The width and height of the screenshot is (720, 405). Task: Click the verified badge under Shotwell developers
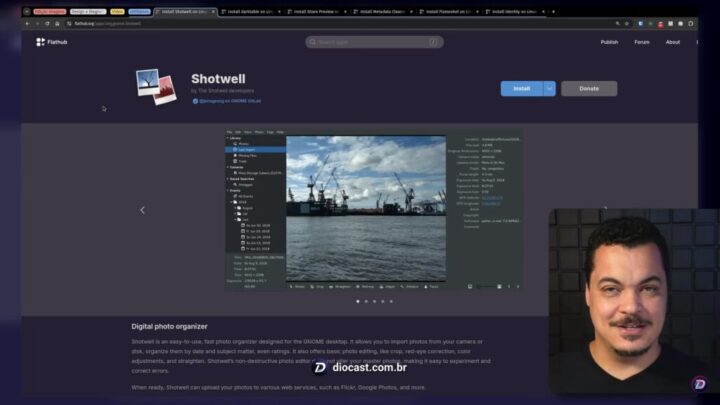click(196, 101)
